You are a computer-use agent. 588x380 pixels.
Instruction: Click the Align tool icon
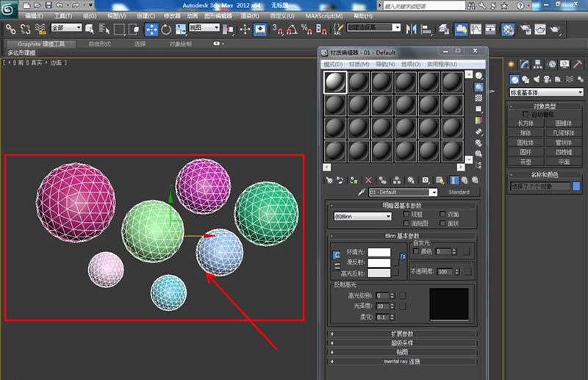click(426, 29)
